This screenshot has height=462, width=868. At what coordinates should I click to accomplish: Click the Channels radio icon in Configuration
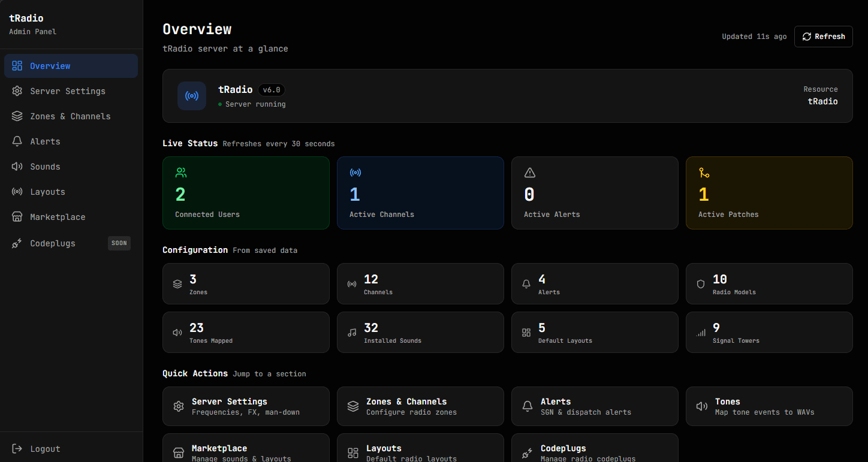point(352,284)
